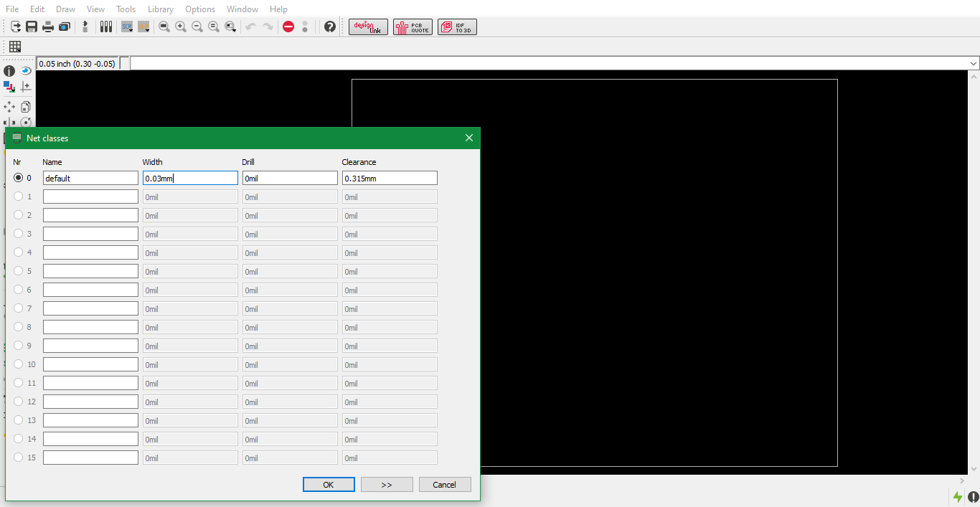The height and width of the screenshot is (507, 980).
Task: Select net class radio button 10
Action: [19, 364]
